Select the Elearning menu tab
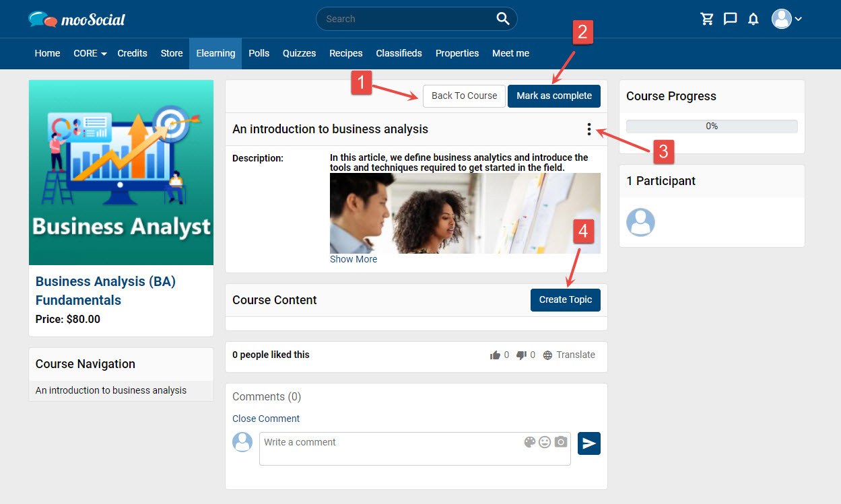Image resolution: width=841 pixels, height=504 pixels. coord(215,53)
